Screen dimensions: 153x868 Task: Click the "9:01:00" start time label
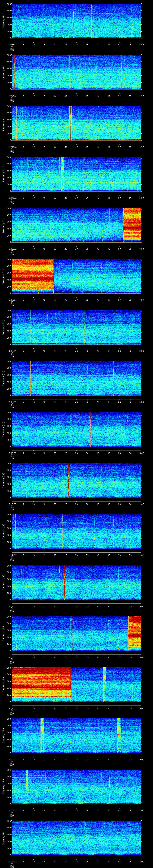tap(12, 44)
